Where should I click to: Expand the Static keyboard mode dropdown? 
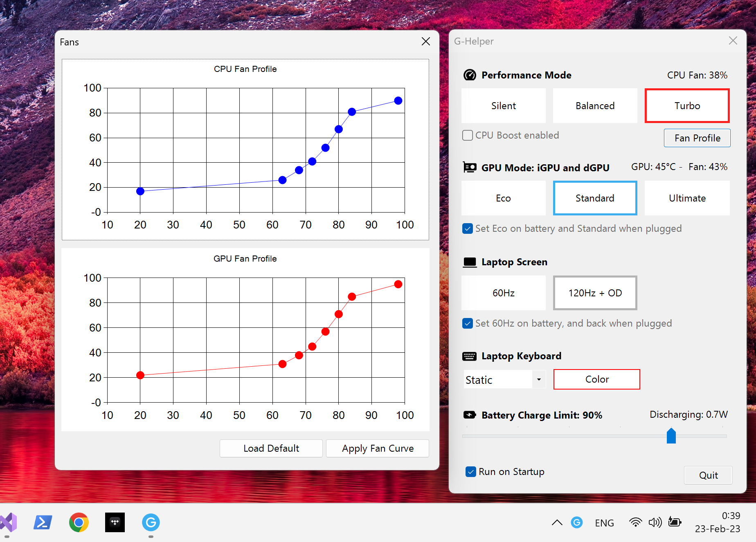pos(539,380)
